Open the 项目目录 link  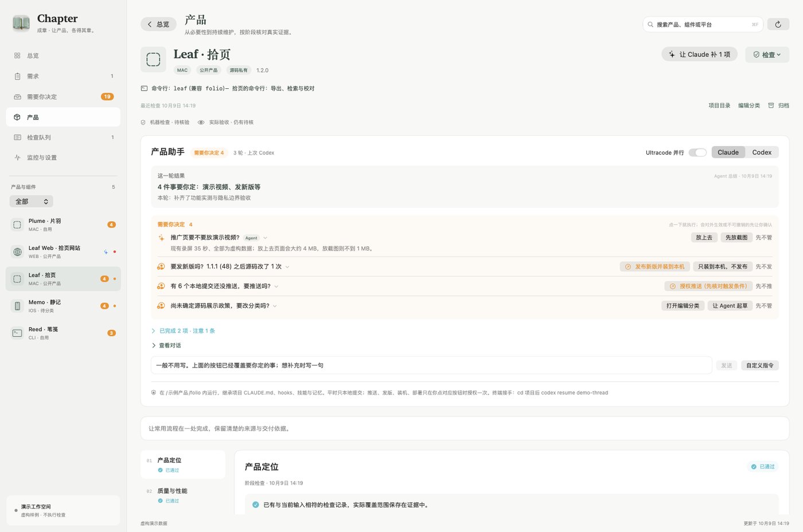click(719, 105)
